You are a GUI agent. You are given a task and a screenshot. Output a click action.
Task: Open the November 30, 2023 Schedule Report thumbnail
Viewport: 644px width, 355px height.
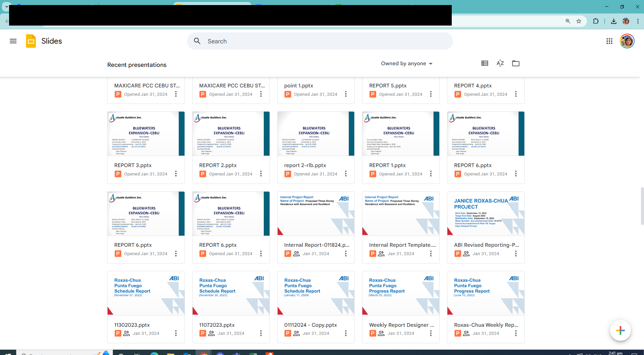(x=231, y=293)
